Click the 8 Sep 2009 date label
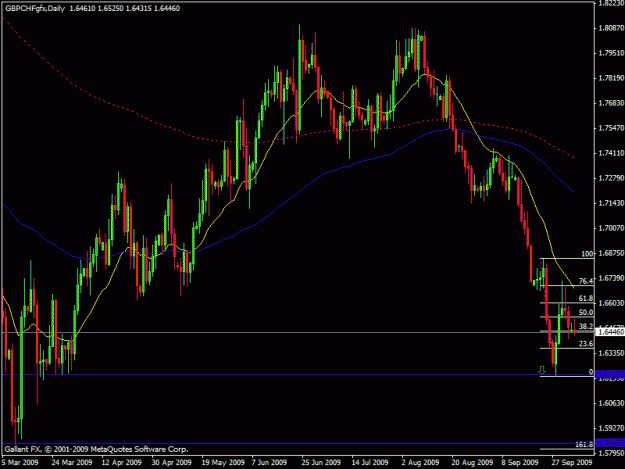625x469 pixels. pyautogui.click(x=520, y=462)
